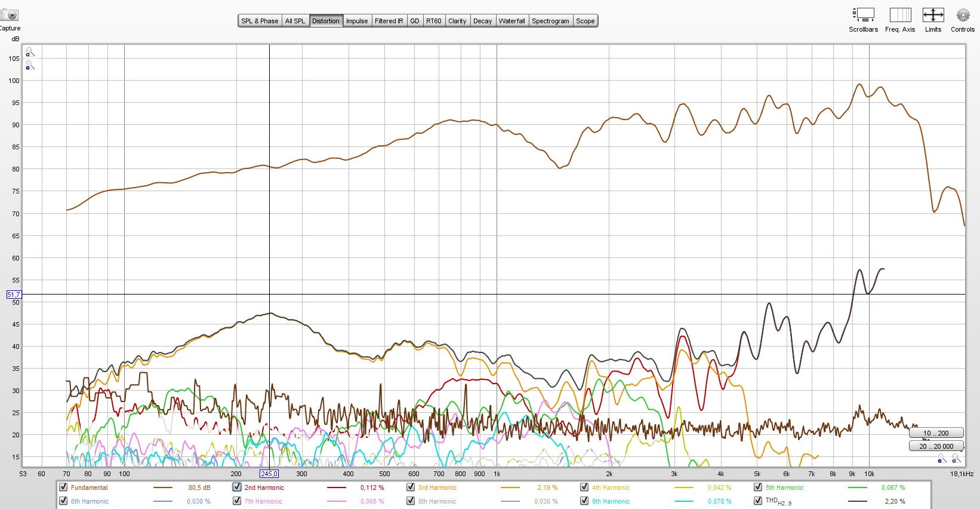Toggle the 7th Harmonic checkbox
The width and height of the screenshot is (980, 509).
(x=237, y=501)
